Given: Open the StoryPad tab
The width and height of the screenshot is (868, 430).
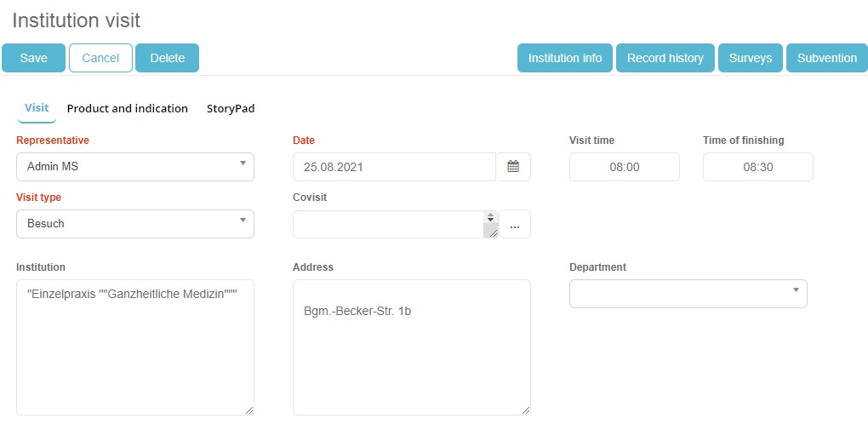Looking at the screenshot, I should (231, 109).
